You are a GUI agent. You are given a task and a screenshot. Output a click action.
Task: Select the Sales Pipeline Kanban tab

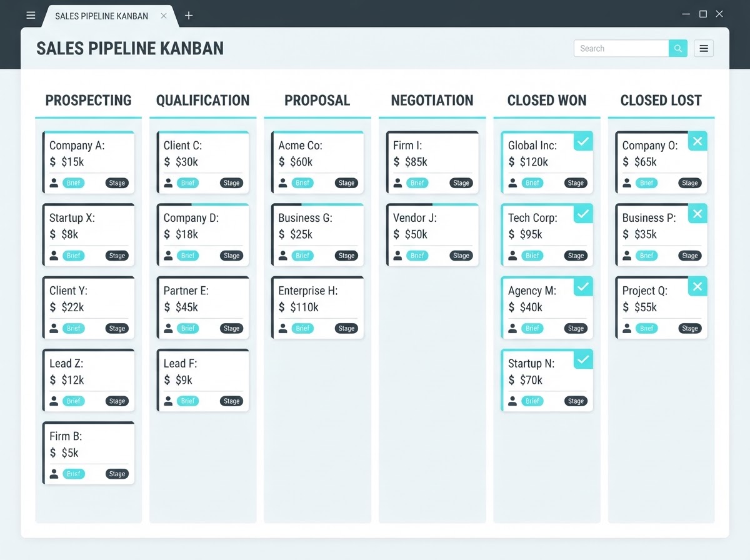click(x=110, y=16)
